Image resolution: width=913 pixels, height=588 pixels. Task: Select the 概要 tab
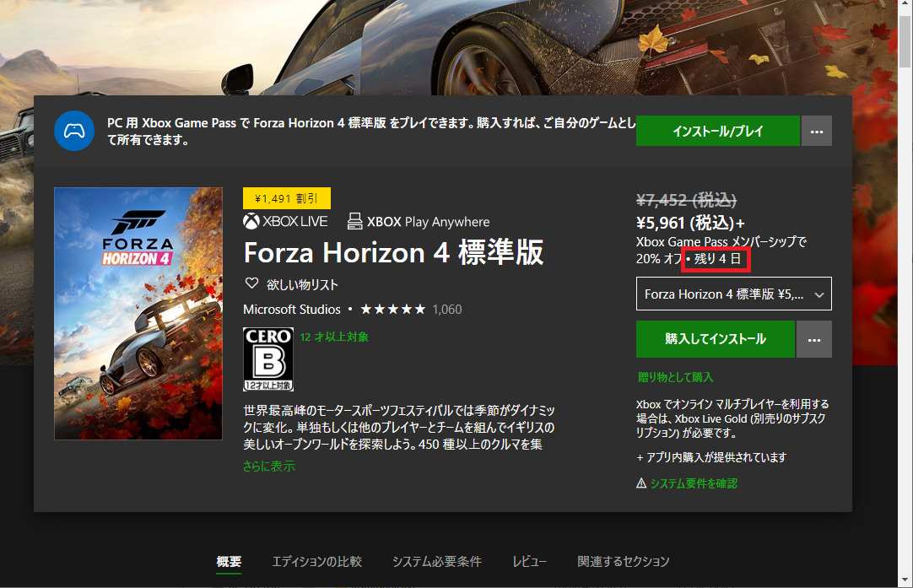click(x=229, y=561)
